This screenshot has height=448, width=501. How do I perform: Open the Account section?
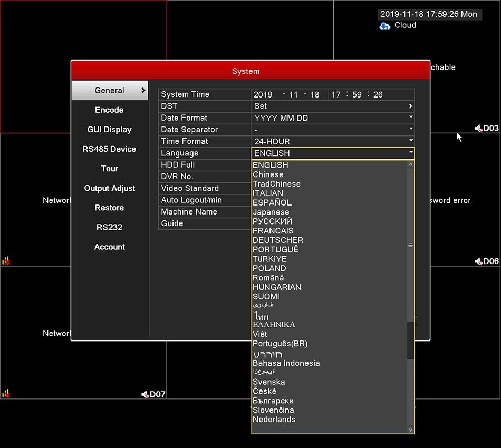(109, 247)
